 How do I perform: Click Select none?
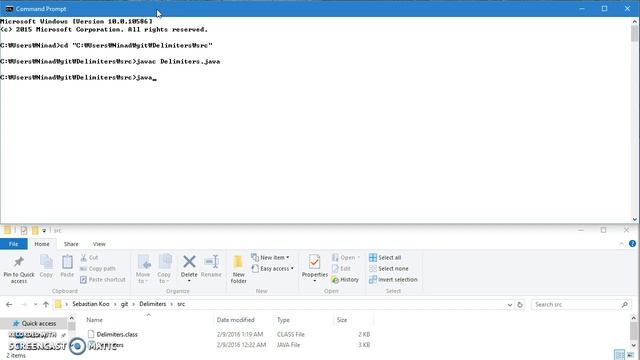coord(389,269)
